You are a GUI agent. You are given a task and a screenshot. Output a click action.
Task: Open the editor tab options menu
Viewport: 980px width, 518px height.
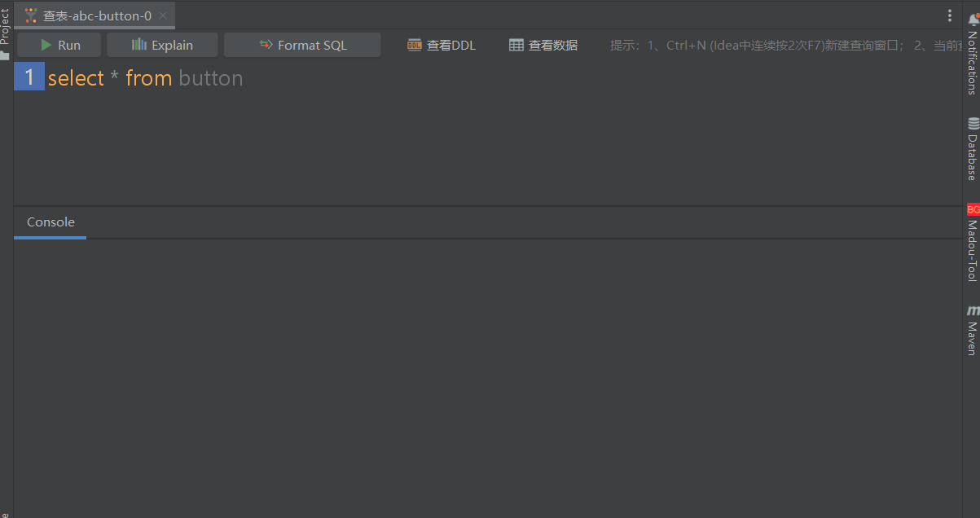coord(950,15)
